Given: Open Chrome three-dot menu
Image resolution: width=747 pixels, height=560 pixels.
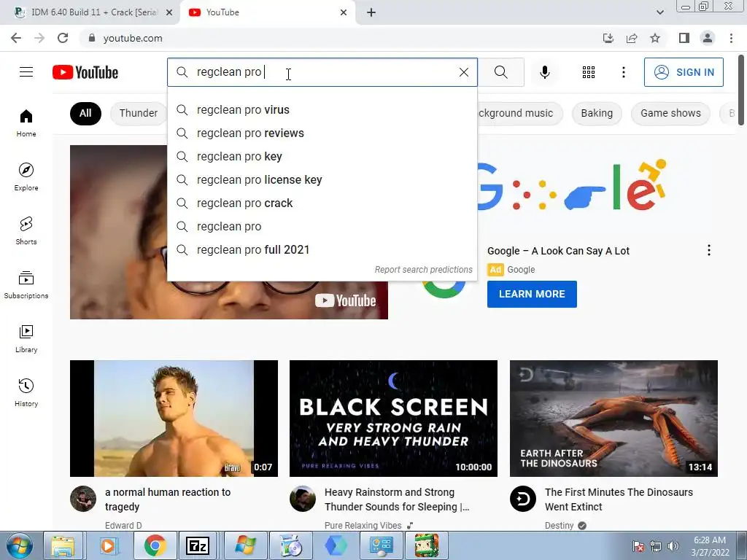Looking at the screenshot, I should coord(731,38).
